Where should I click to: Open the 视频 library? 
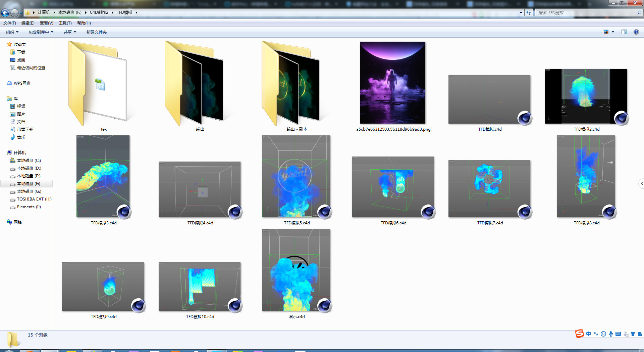(21, 106)
